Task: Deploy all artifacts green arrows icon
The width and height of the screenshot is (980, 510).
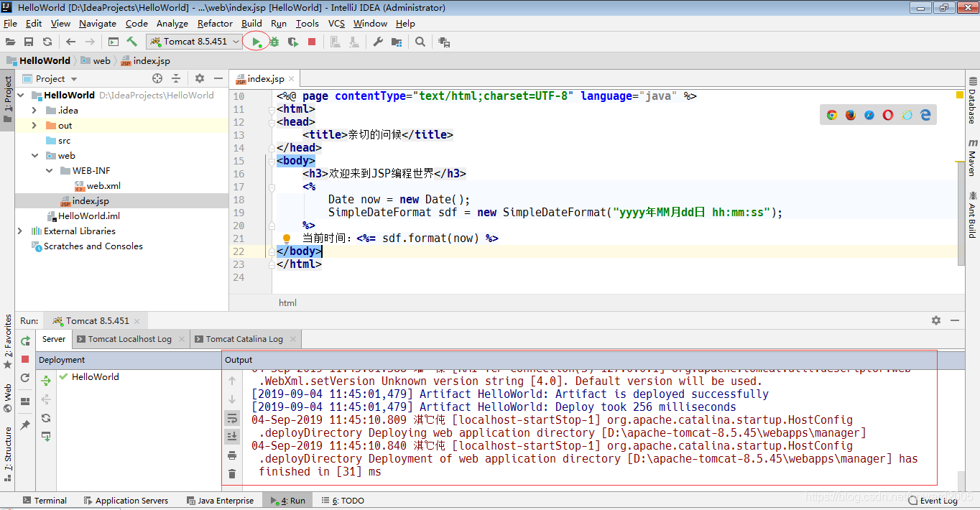Action: (x=46, y=381)
